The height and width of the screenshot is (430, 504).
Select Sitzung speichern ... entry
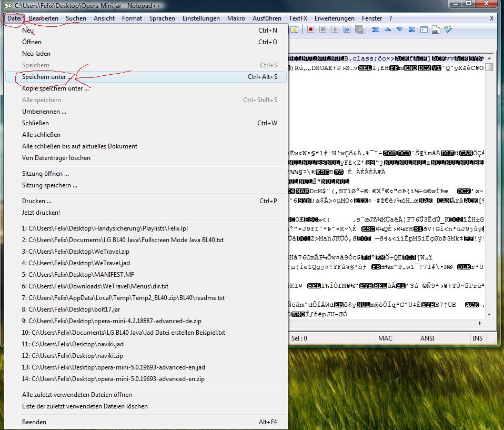[x=146, y=185]
